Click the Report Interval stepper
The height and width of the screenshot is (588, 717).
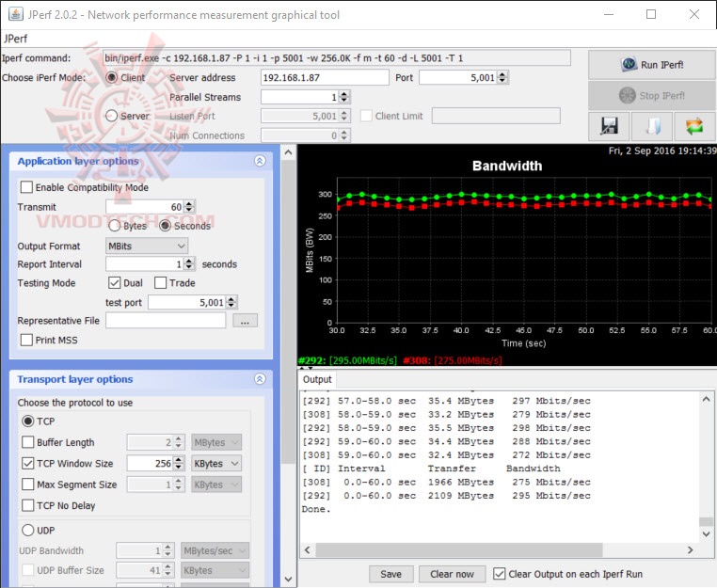(x=189, y=263)
